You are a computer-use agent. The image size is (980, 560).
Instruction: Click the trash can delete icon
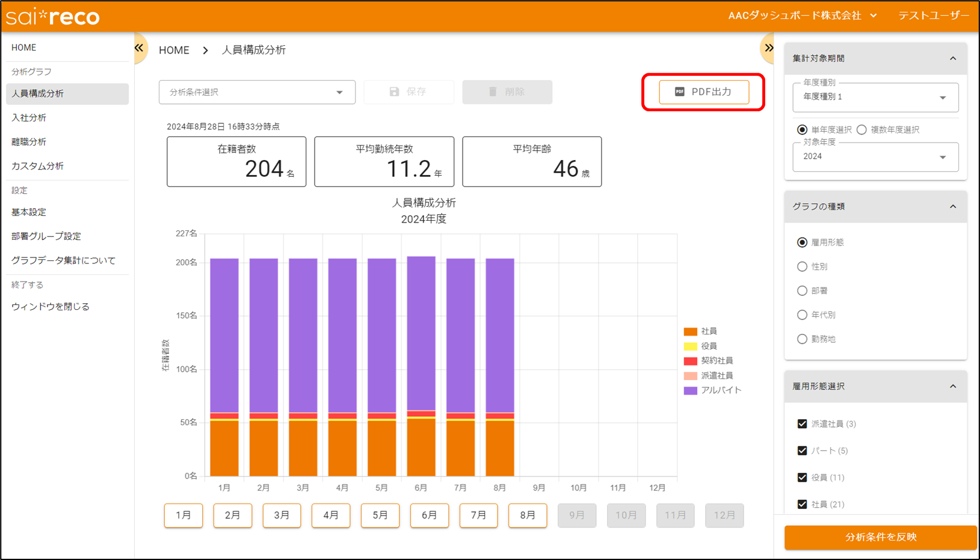493,92
